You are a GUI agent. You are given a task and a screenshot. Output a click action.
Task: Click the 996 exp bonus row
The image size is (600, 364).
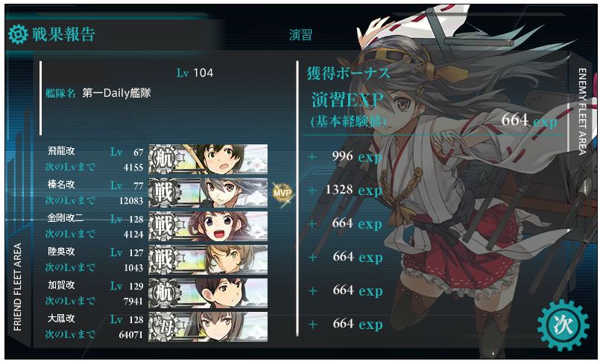click(x=346, y=157)
